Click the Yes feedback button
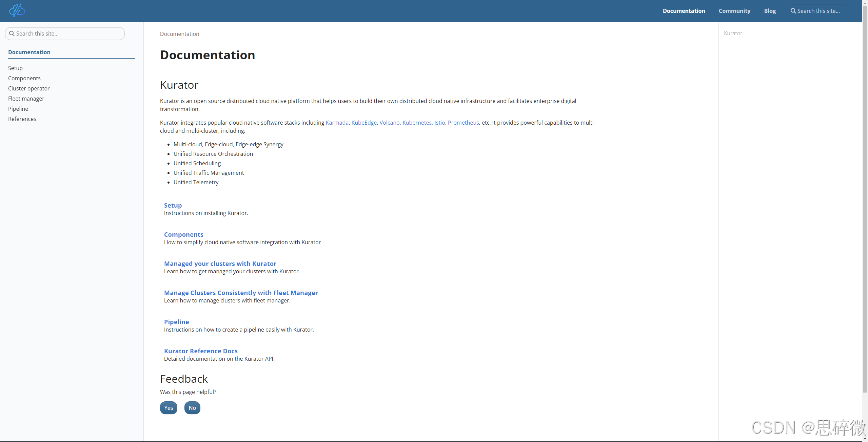This screenshot has height=442, width=868. [169, 408]
